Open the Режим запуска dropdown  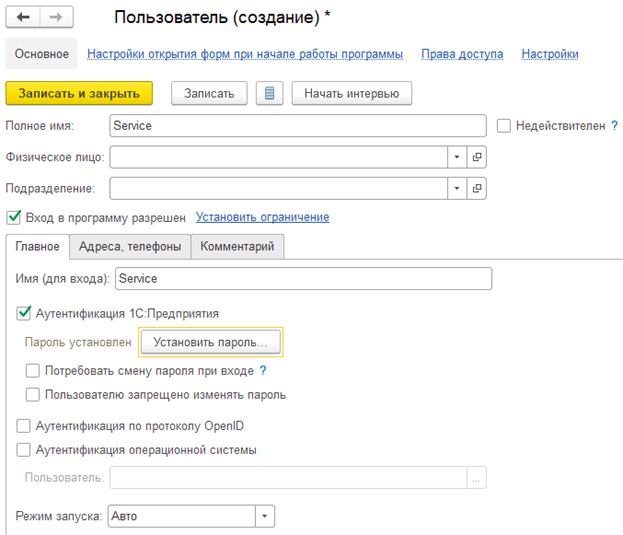pyautogui.click(x=264, y=517)
